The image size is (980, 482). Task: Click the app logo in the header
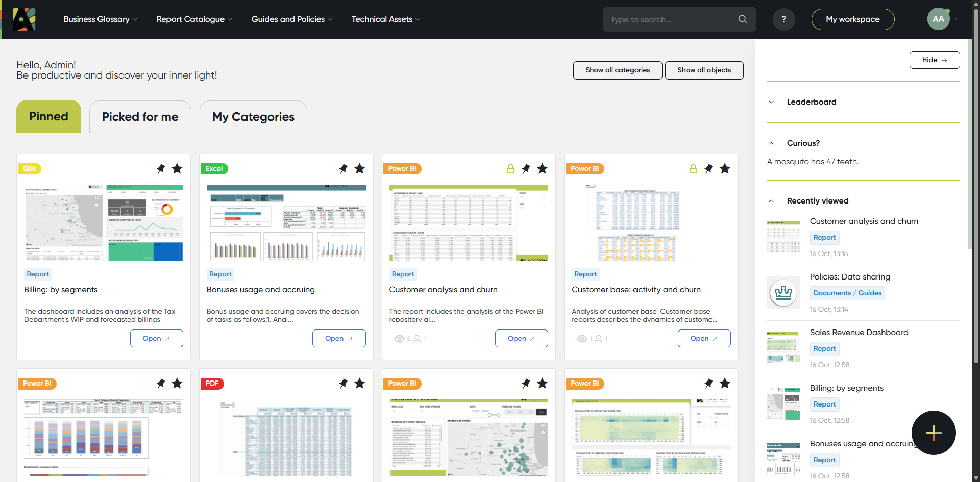(24, 19)
